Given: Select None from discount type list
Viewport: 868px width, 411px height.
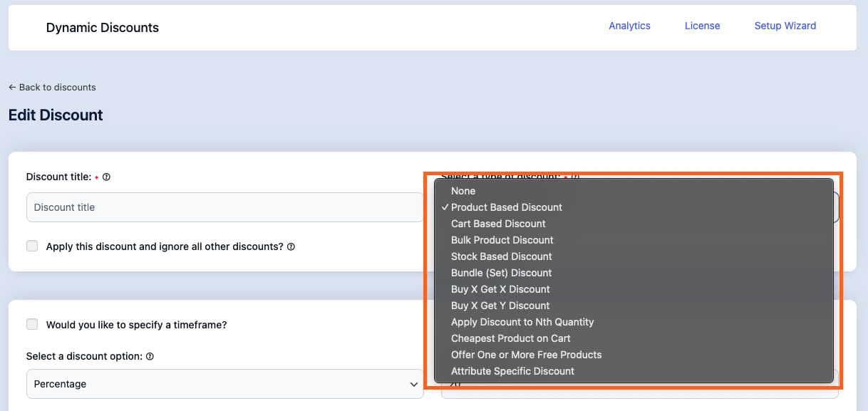Looking at the screenshot, I should (x=463, y=191).
